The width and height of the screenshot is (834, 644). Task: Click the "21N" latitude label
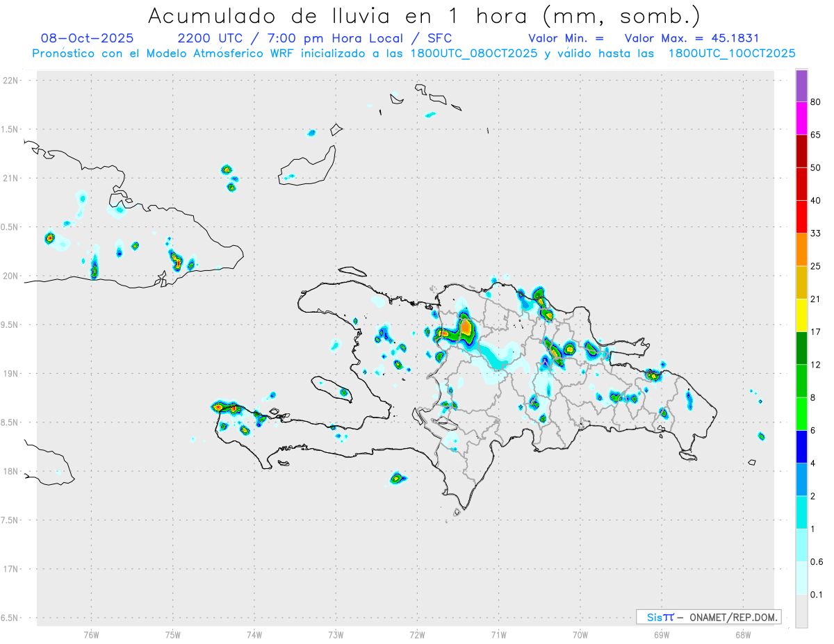click(11, 178)
